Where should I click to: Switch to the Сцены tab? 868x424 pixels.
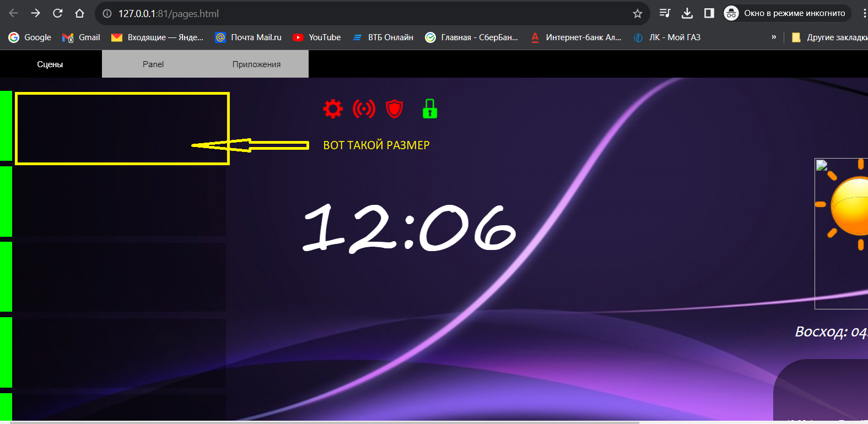point(50,64)
